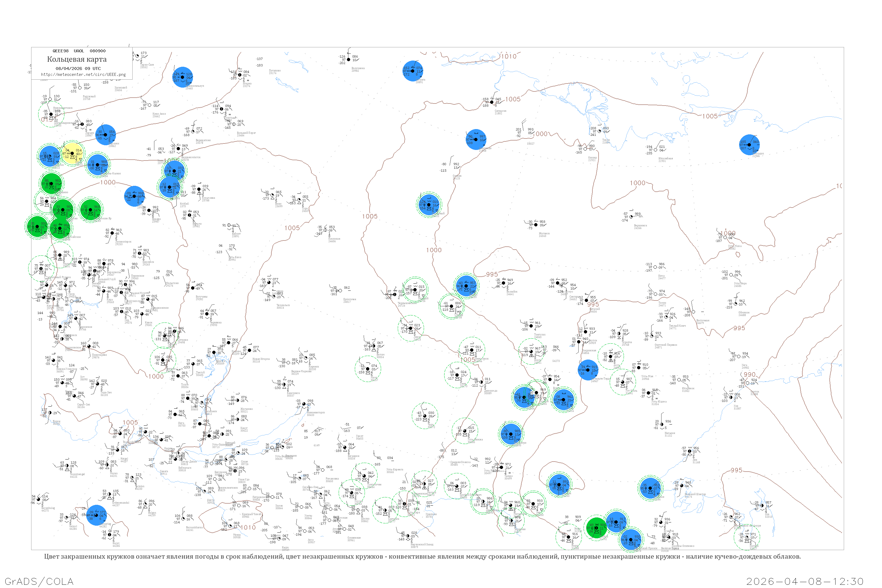Click the Верхоянск station plot

(632, 217)
